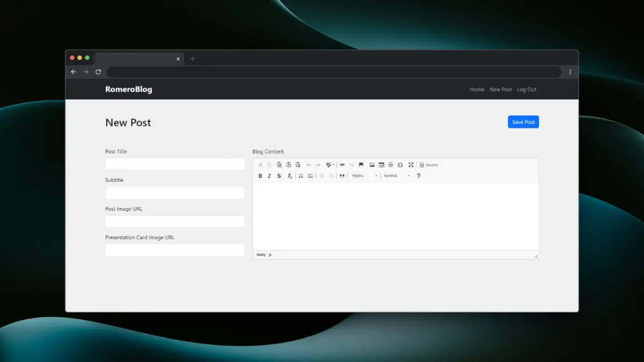Toggle italic formatting
The width and height of the screenshot is (644, 362).
click(269, 176)
